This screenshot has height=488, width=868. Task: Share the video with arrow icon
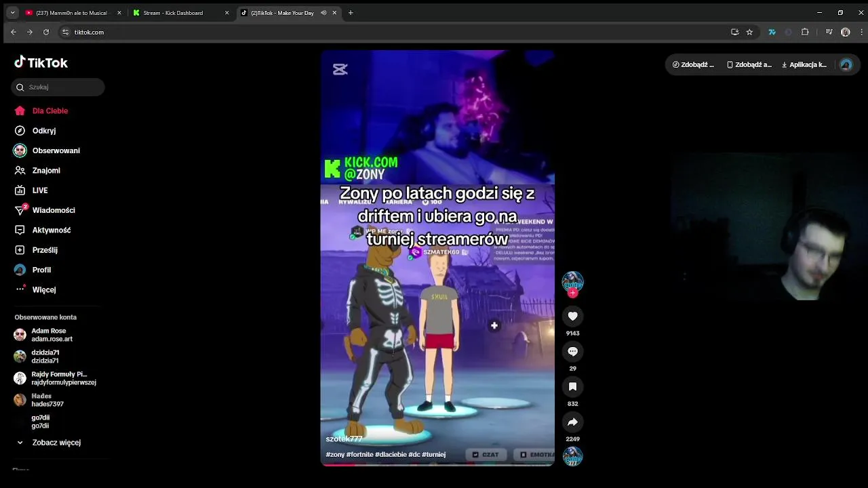(572, 422)
